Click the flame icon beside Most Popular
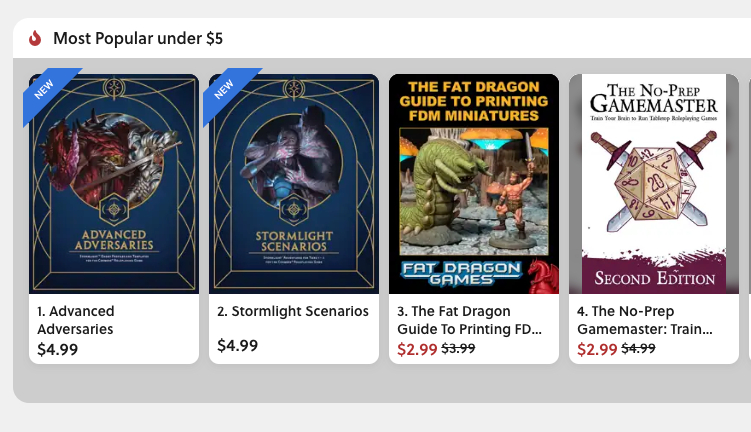The width and height of the screenshot is (751, 432). (35, 38)
